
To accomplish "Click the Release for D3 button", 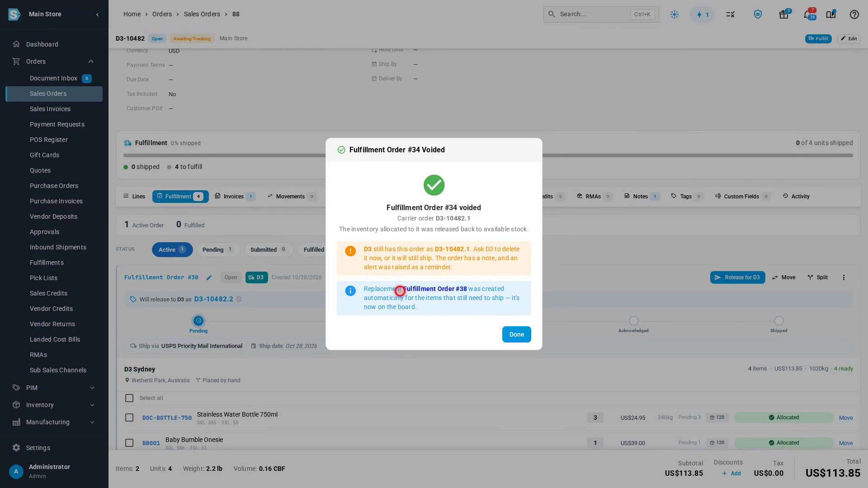I will coord(737,277).
